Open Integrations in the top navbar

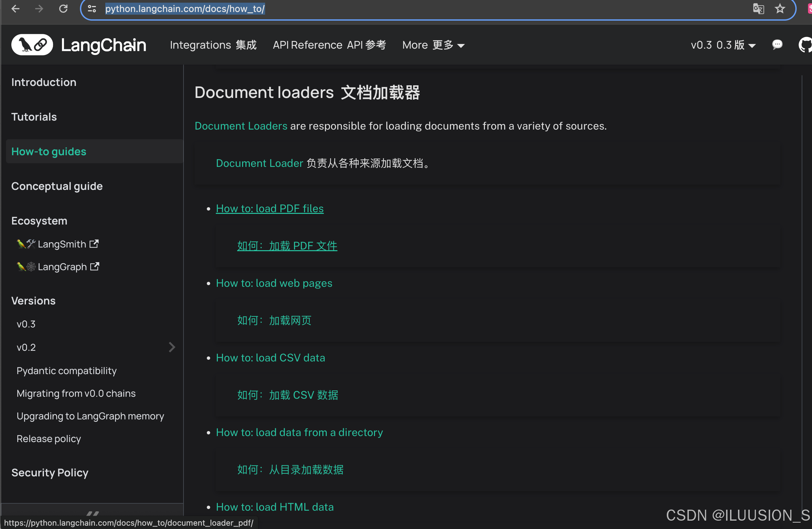click(x=213, y=45)
